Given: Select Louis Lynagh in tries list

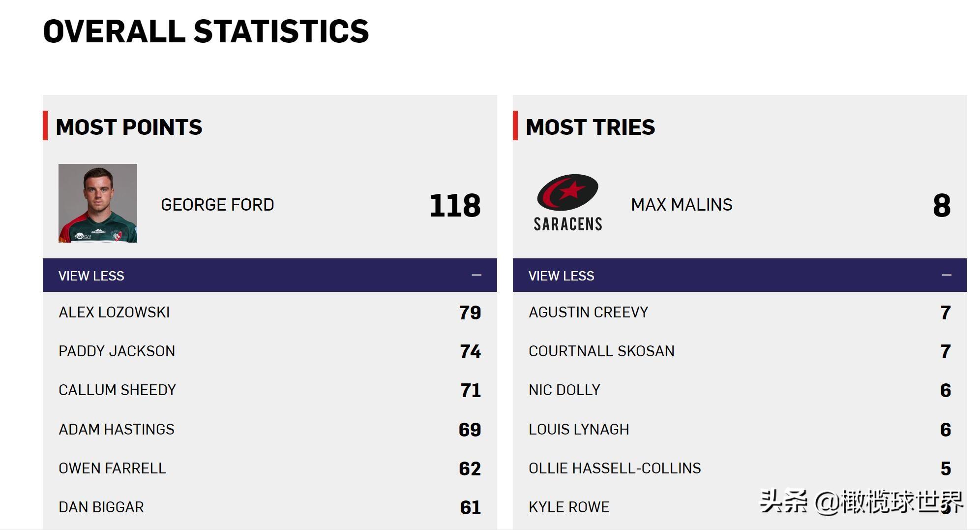Looking at the screenshot, I should click(579, 429).
